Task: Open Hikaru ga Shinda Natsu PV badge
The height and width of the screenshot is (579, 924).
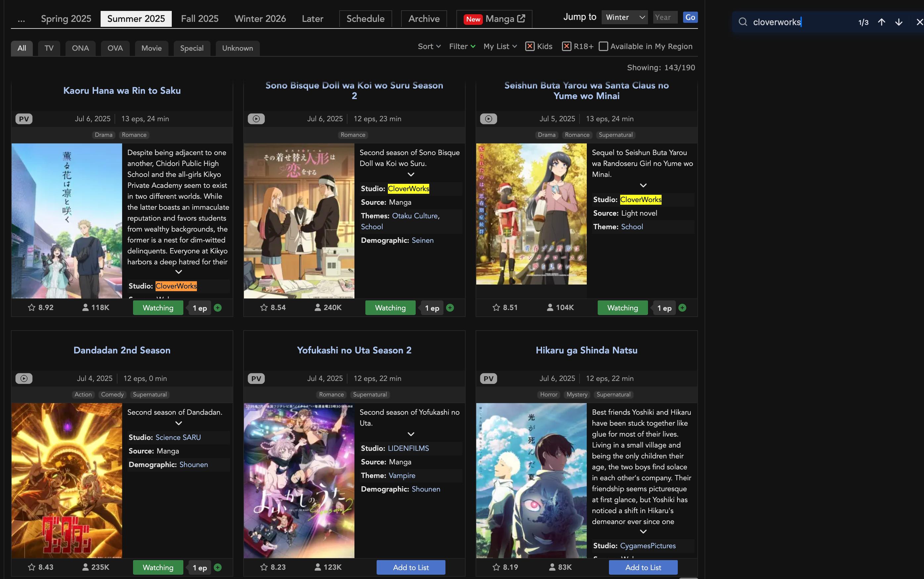Action: click(x=488, y=378)
